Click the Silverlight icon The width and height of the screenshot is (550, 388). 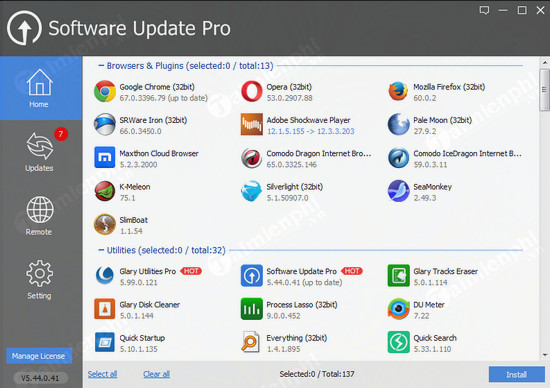pos(251,191)
